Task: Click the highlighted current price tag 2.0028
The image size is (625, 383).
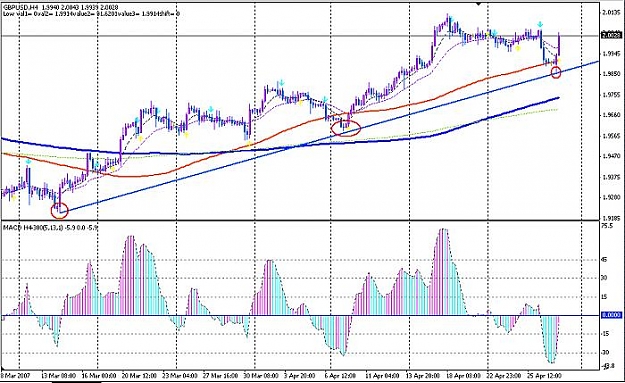Action: click(611, 35)
